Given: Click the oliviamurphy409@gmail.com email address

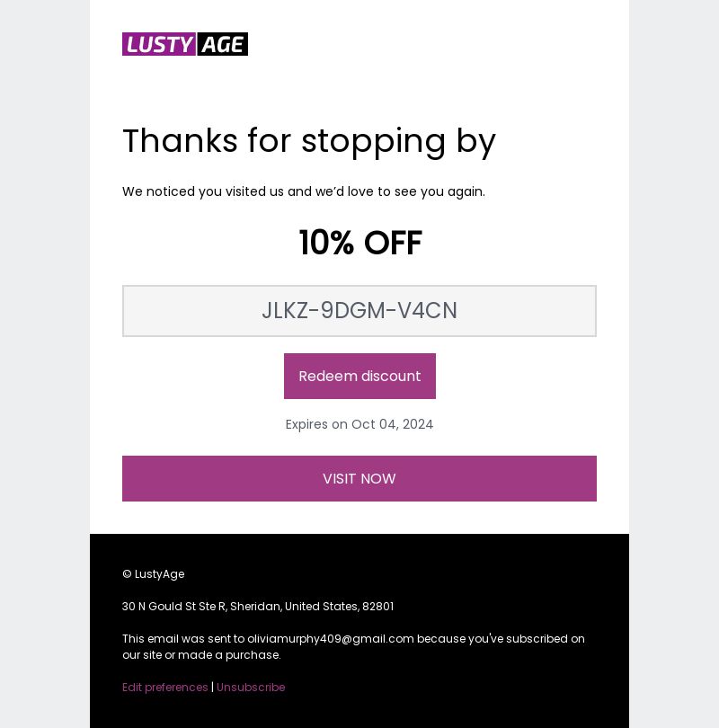Looking at the screenshot, I should (331, 638).
